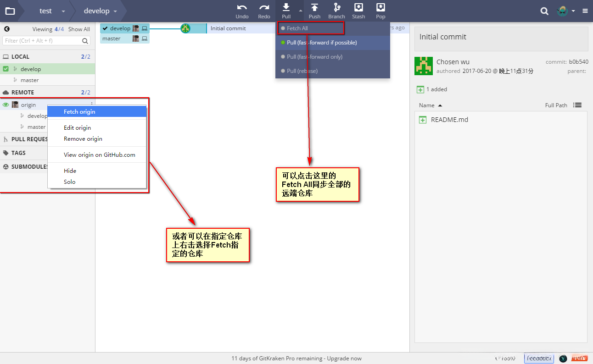Screen dimensions: 593x364
Task: Click the Pop stash toolbar icon
Action: [x=380, y=8]
